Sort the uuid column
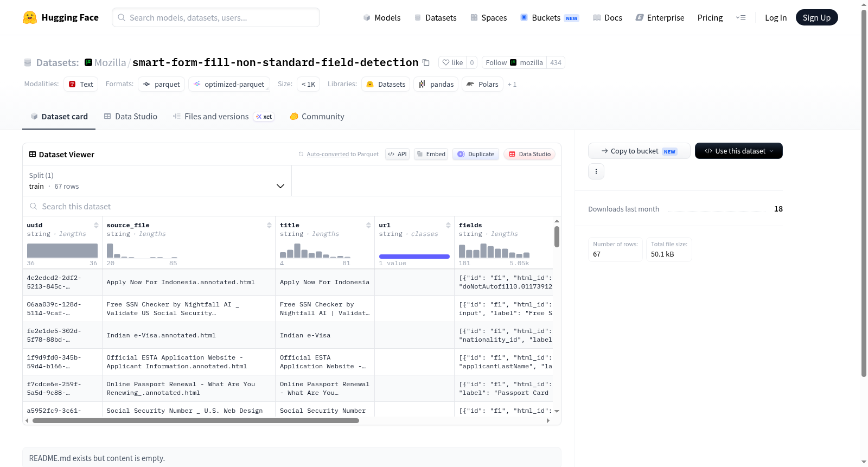 pos(96,225)
